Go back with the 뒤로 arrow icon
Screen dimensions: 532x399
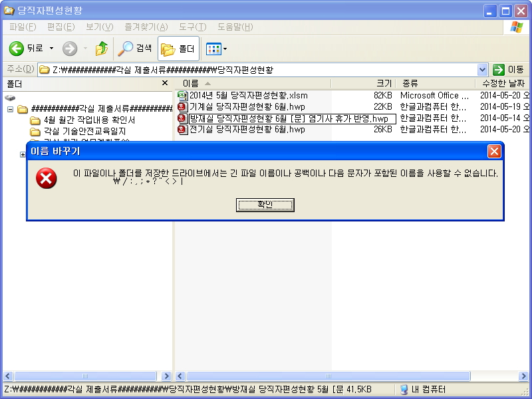click(x=16, y=49)
